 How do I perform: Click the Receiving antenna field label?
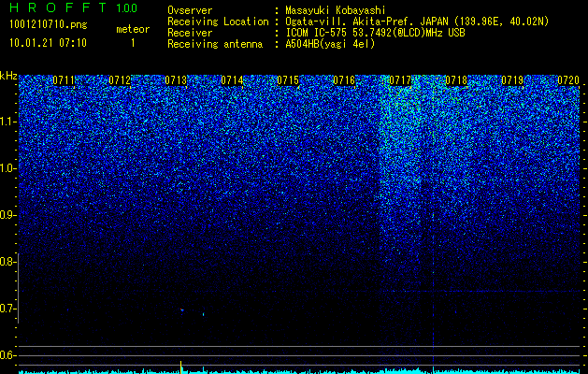[x=215, y=44]
